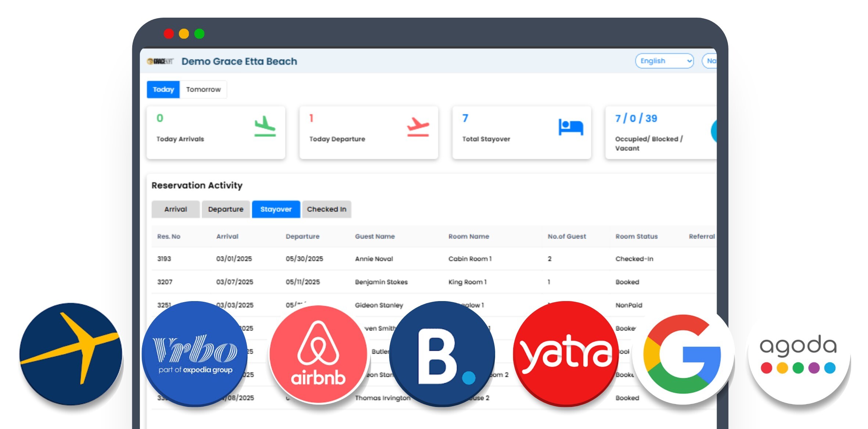Open the Vrbo logo badge
Screen dimensions: 868x429
click(x=195, y=354)
